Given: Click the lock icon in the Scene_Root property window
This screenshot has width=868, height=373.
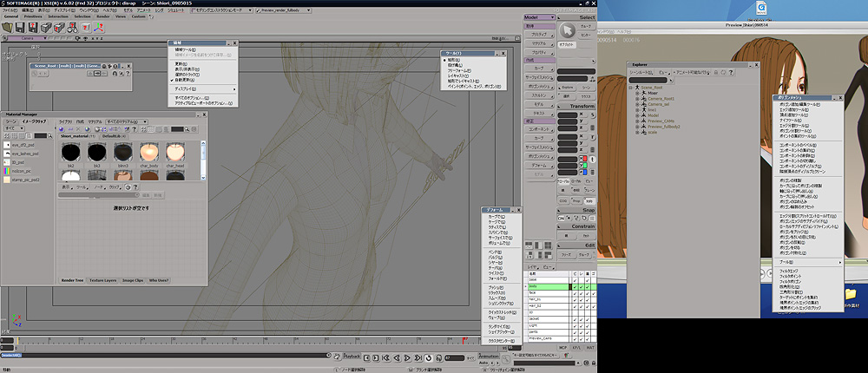Looking at the screenshot, I should (115, 73).
